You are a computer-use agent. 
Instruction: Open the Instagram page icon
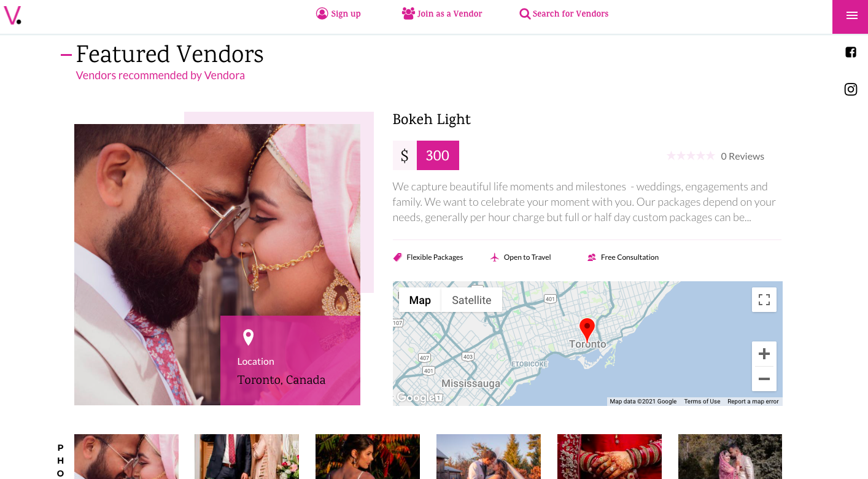(851, 90)
